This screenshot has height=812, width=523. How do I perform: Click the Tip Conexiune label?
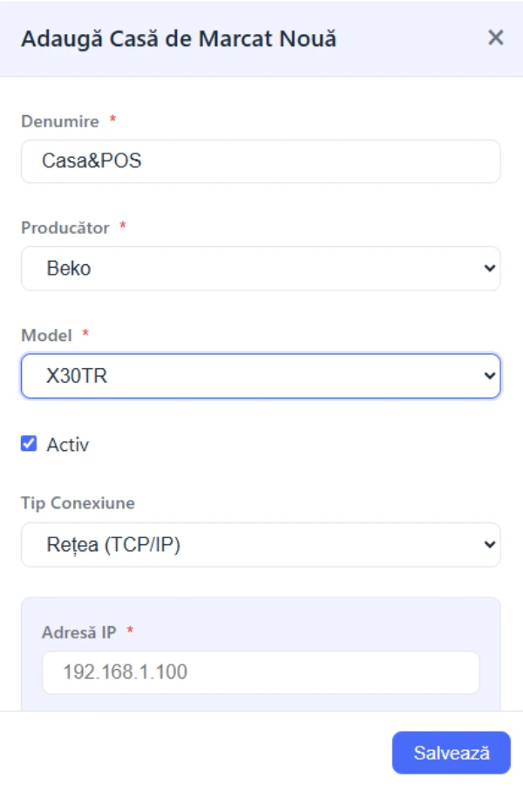tap(78, 503)
